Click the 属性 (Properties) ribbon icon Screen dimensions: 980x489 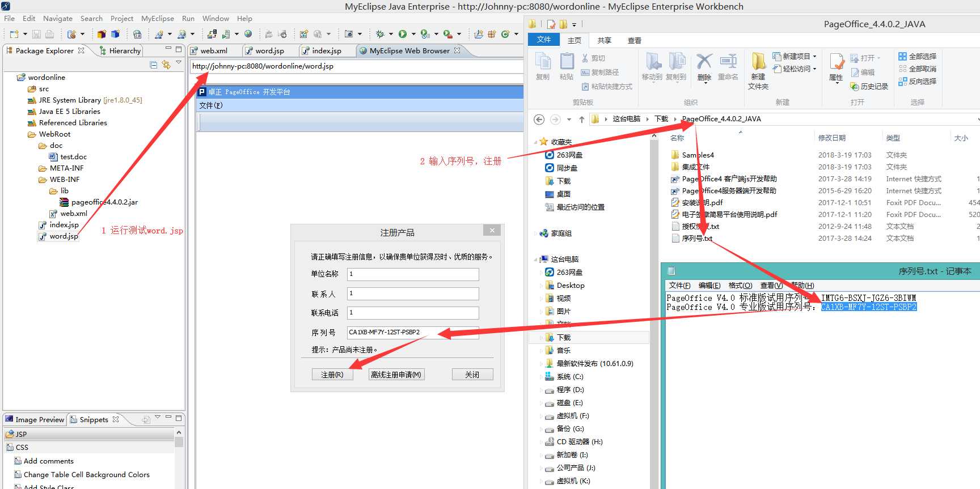pos(836,68)
